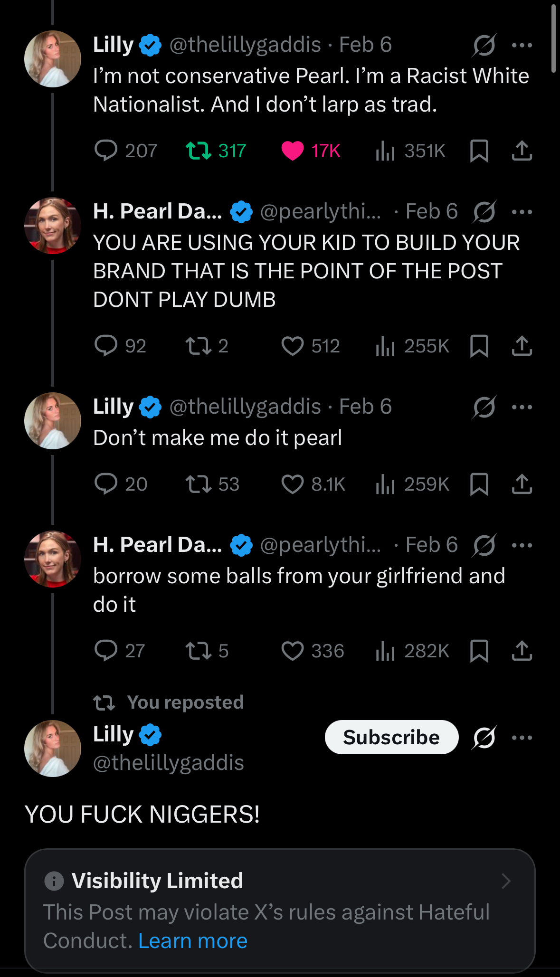Click the share icon on the 351K-views post

tap(522, 151)
